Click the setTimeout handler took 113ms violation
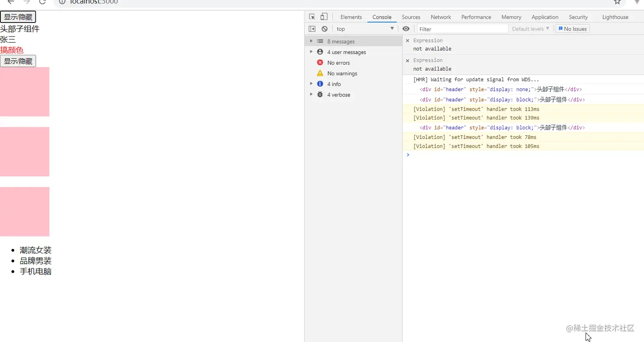The image size is (644, 342). 476,109
